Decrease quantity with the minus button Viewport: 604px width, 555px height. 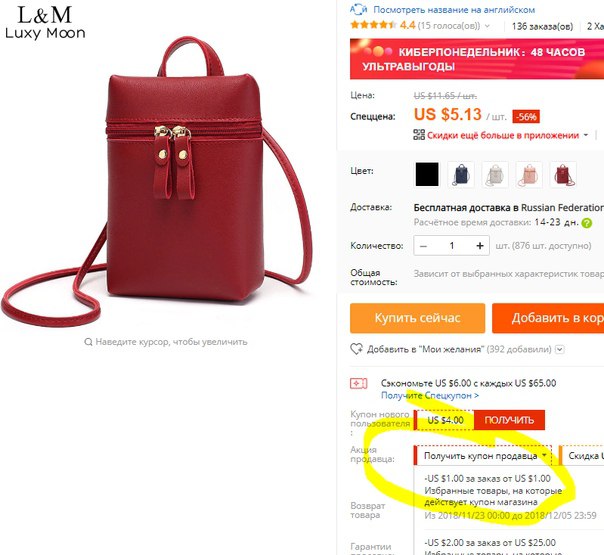point(423,246)
